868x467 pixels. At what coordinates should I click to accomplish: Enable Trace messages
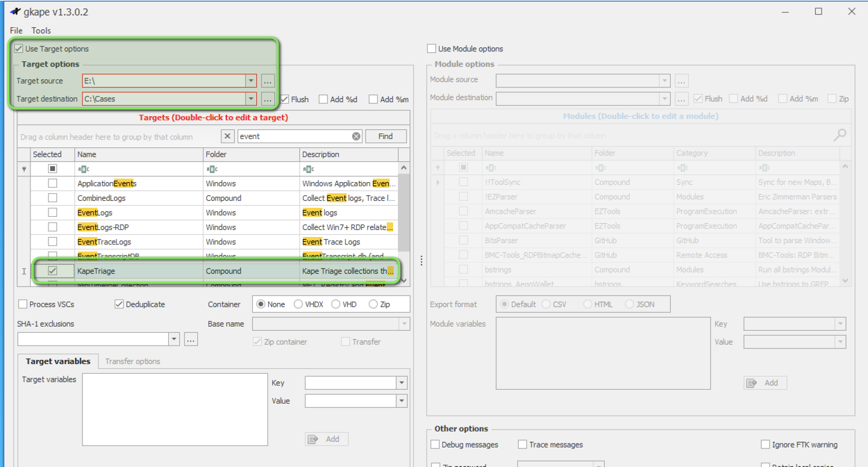pyautogui.click(x=523, y=445)
